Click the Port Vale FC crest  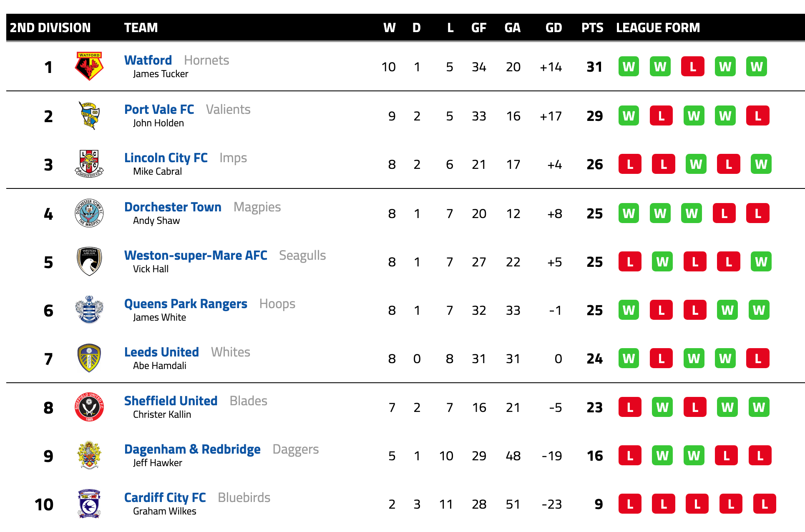[x=89, y=115]
